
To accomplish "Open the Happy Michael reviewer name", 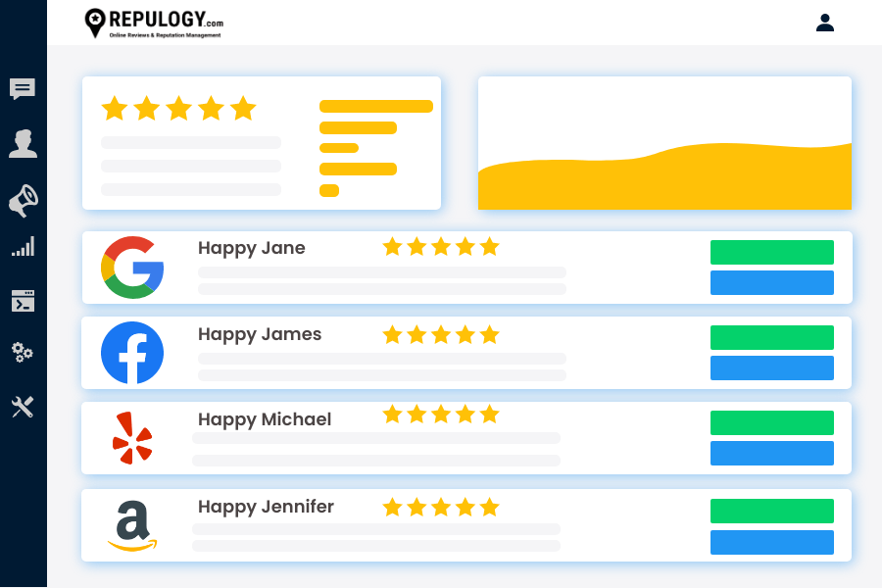I will pos(265,419).
